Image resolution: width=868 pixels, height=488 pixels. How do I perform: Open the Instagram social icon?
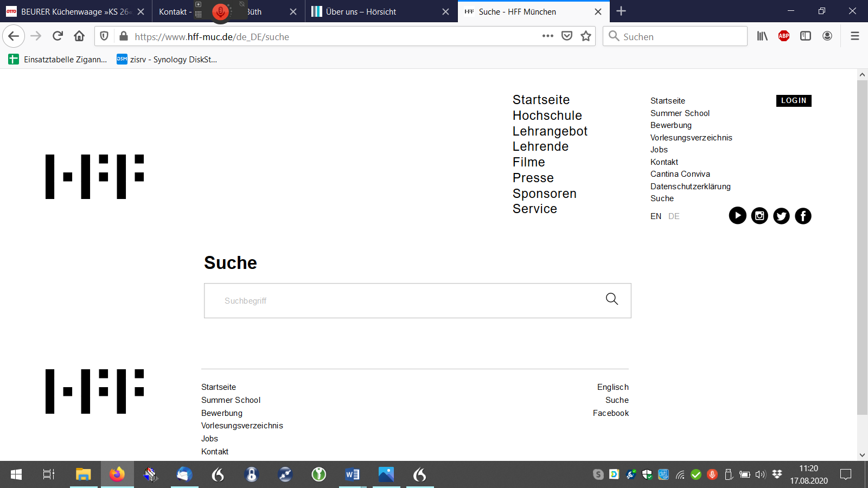coord(759,216)
